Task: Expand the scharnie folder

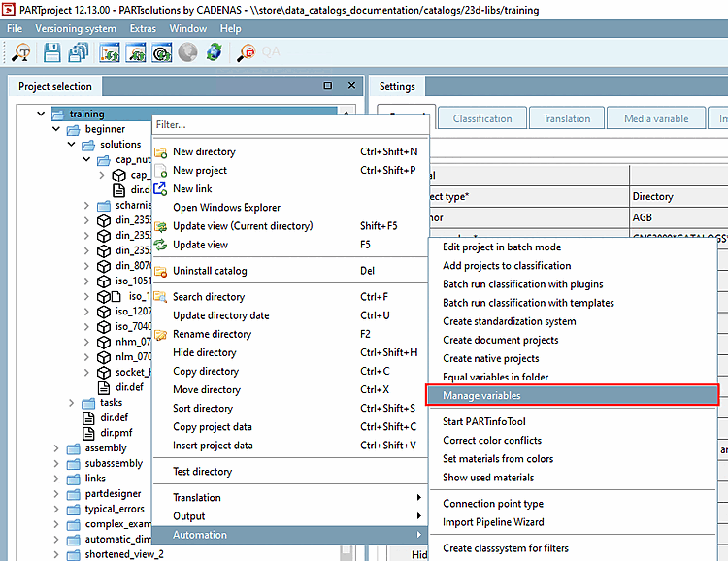Action: [x=86, y=205]
